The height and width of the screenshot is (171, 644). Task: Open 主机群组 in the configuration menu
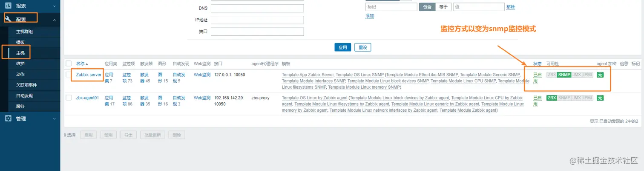coord(24,32)
